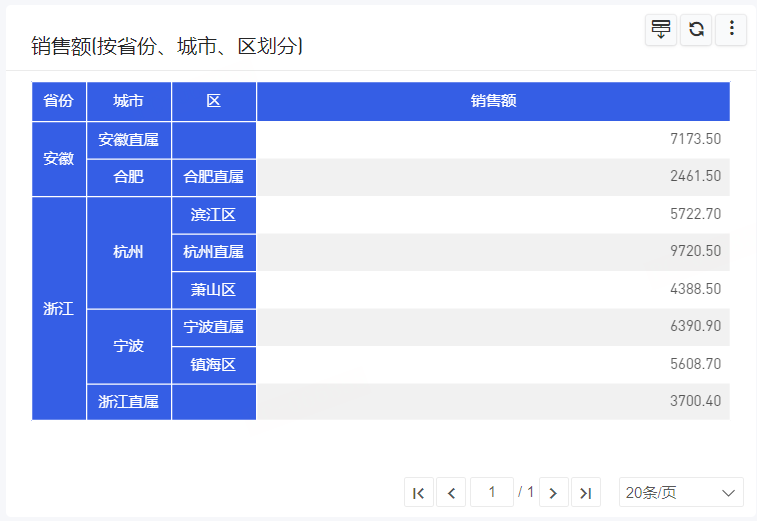This screenshot has width=757, height=521.
Task: Select the 宁波 city cell
Action: coord(129,346)
